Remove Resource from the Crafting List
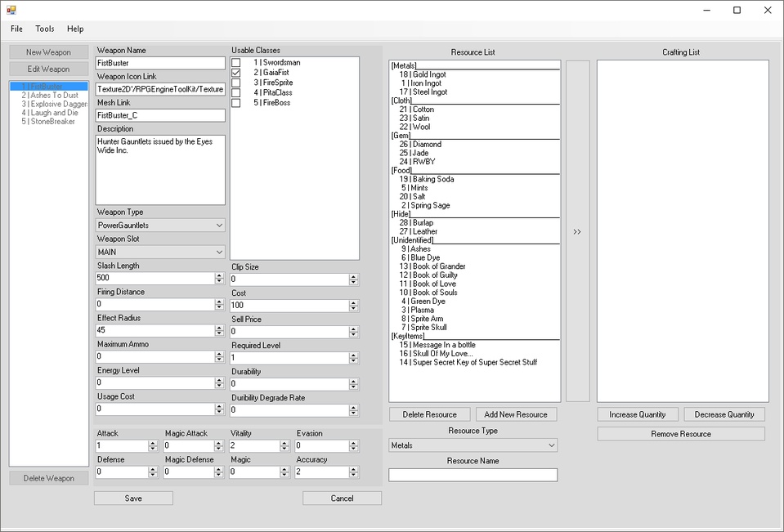Image resolution: width=784 pixels, height=532 pixels. click(x=681, y=433)
